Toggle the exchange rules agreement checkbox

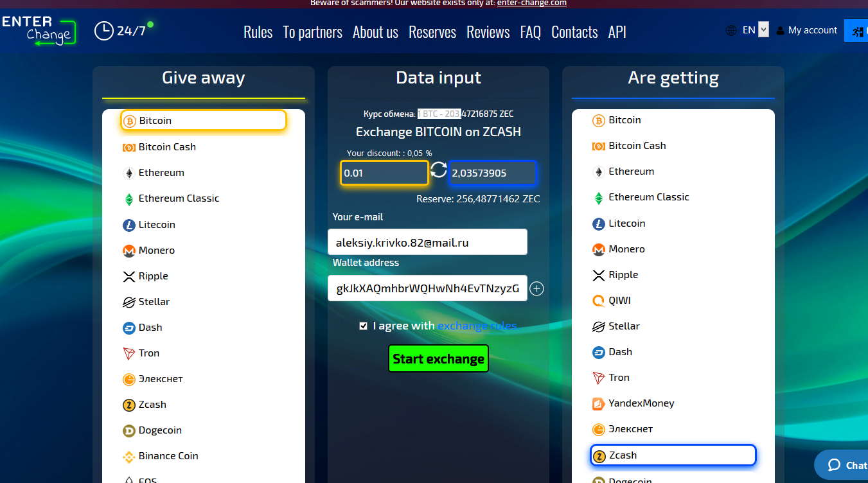364,326
